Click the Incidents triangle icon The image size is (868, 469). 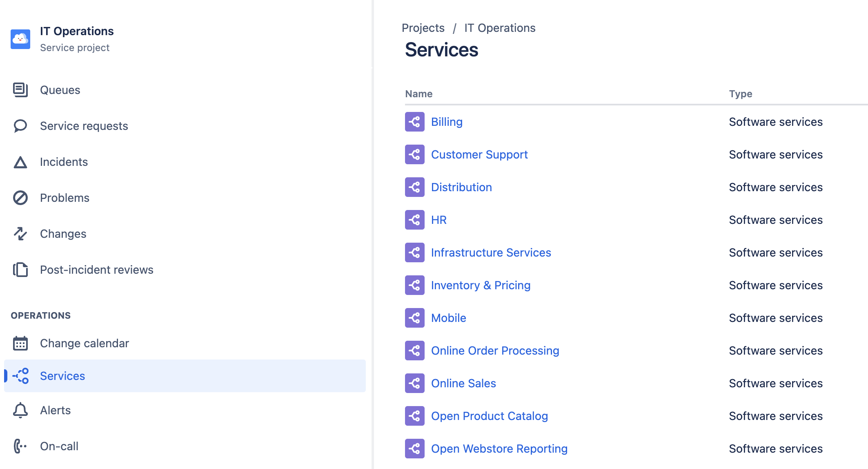(x=20, y=162)
